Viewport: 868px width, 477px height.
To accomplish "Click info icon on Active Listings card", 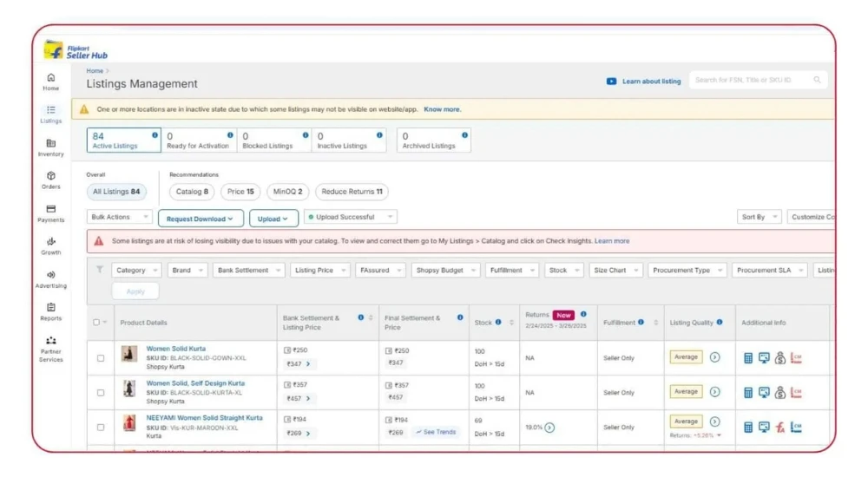I will point(155,135).
